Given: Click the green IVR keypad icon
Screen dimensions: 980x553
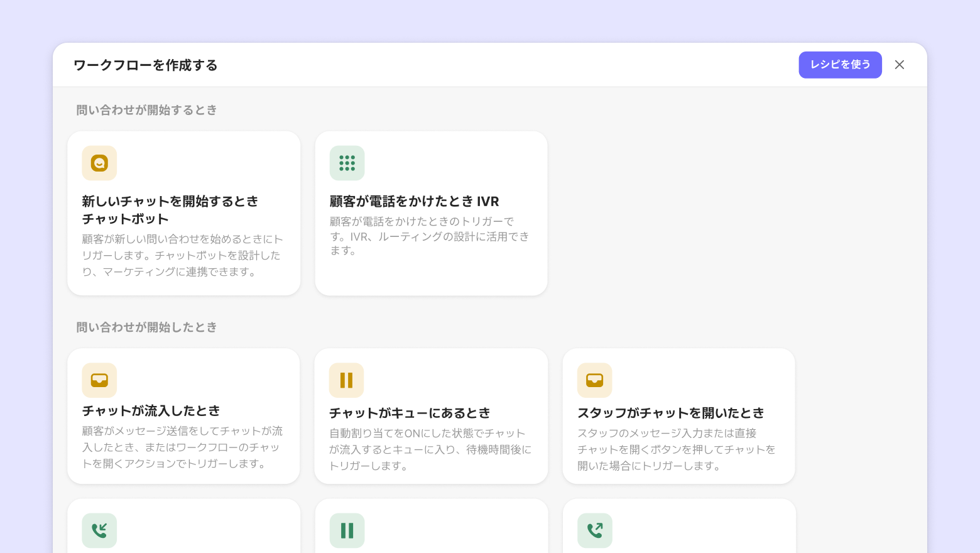Looking at the screenshot, I should pos(347,163).
